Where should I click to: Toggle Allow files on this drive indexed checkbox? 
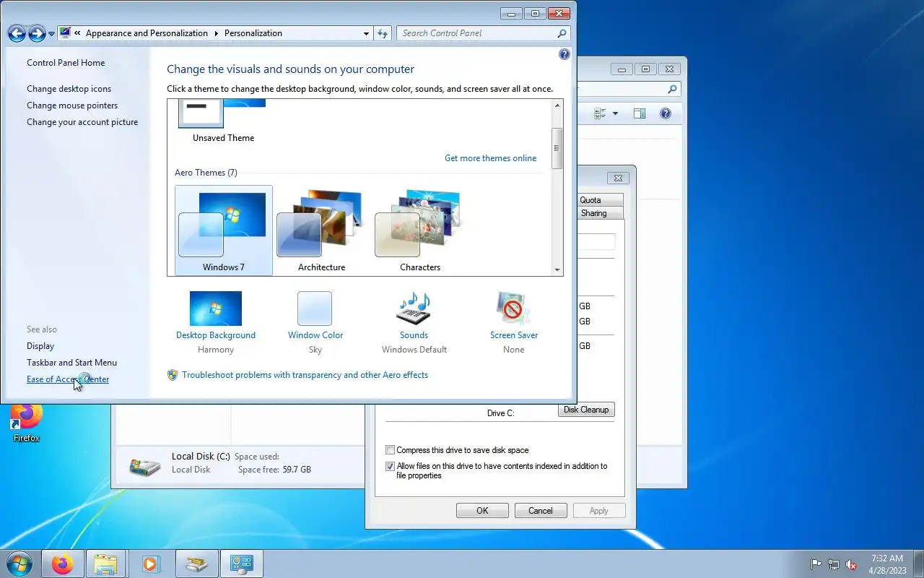point(391,467)
